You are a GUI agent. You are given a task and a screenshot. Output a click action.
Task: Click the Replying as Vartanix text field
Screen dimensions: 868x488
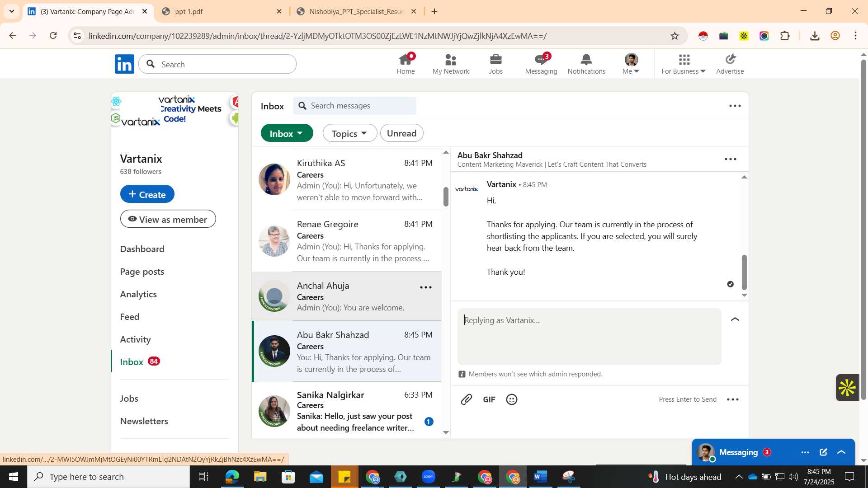(589, 337)
